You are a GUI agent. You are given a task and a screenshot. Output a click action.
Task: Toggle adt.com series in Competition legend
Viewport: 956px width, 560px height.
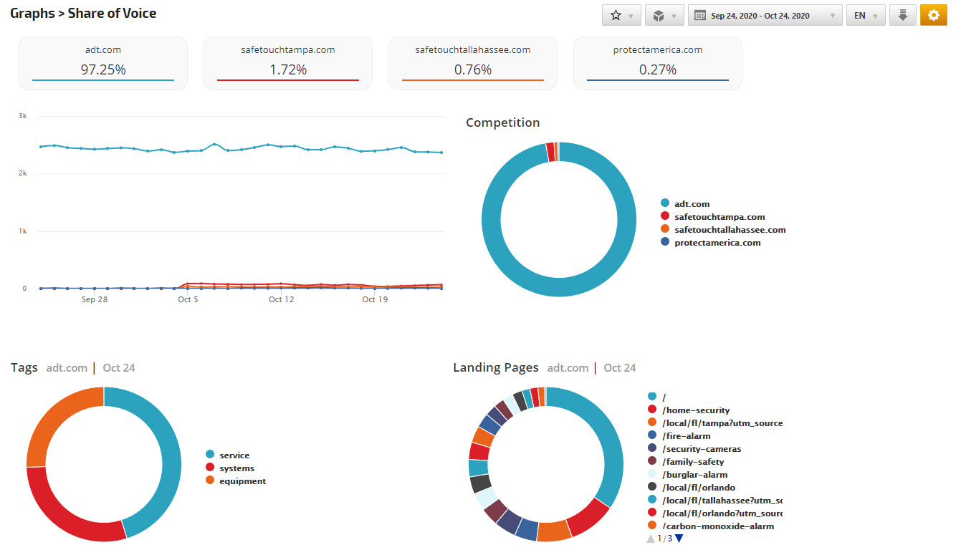coord(692,204)
